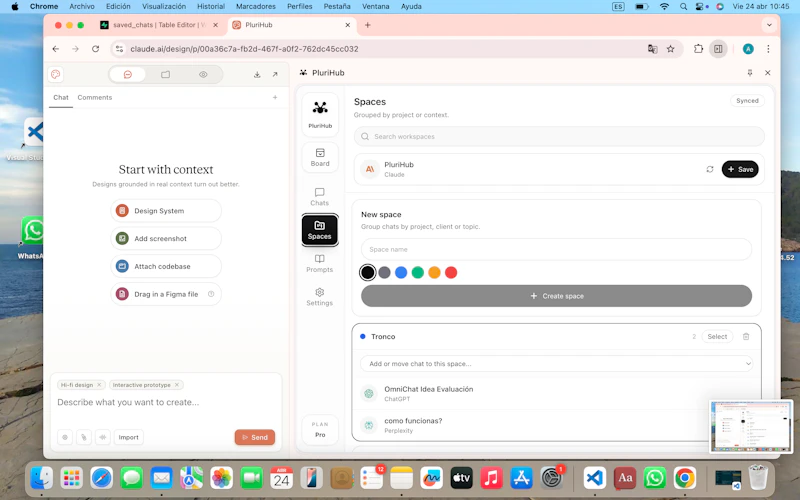
Task: Open PluriHub Settings
Action: click(x=320, y=296)
